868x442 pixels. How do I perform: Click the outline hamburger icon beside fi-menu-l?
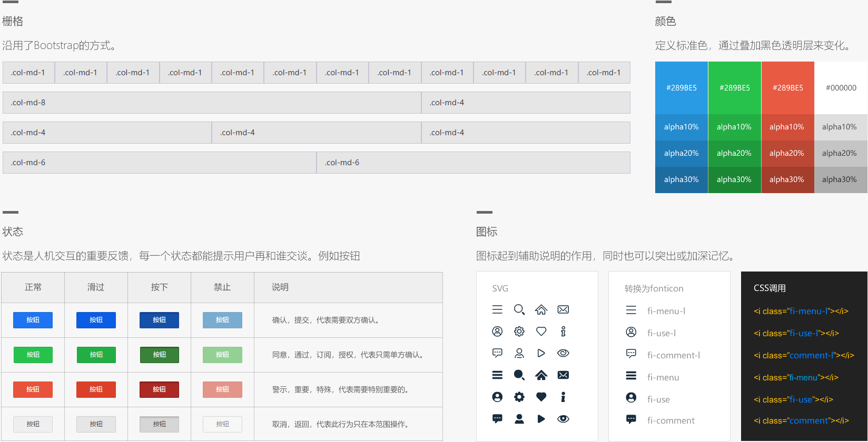[x=631, y=310]
